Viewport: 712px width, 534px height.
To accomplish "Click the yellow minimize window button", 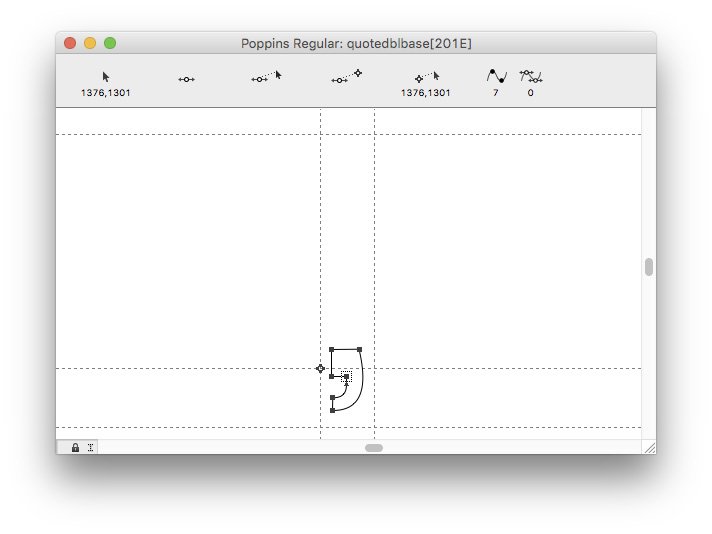I will tap(90, 43).
